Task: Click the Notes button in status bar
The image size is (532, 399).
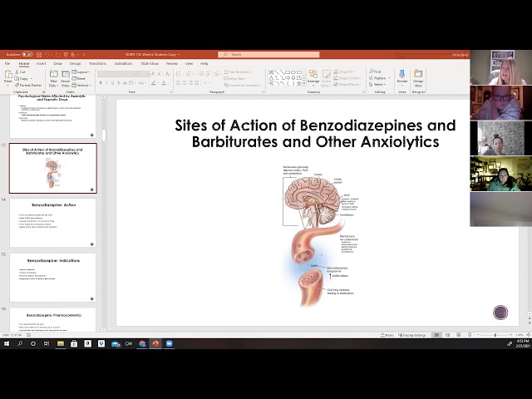Action: (x=387, y=335)
